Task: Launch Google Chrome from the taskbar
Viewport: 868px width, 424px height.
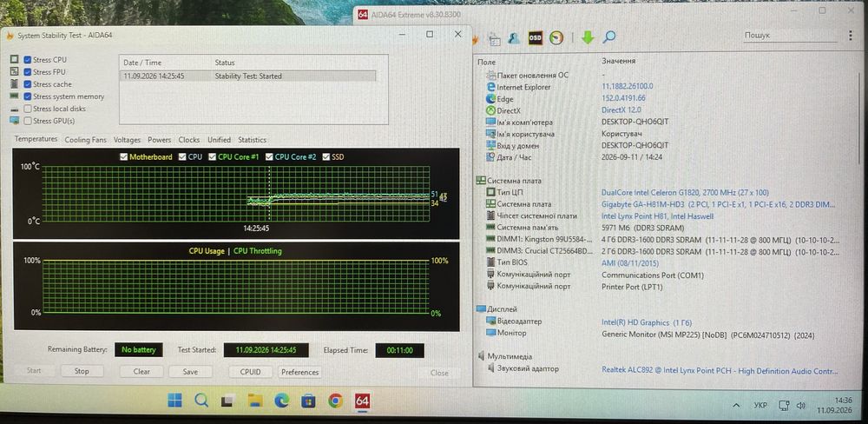Action: 335,401
